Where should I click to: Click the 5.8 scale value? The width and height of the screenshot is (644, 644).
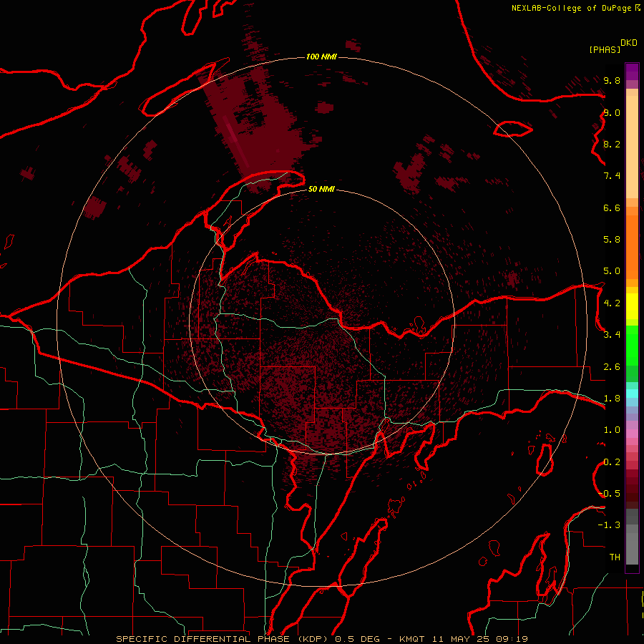point(612,240)
